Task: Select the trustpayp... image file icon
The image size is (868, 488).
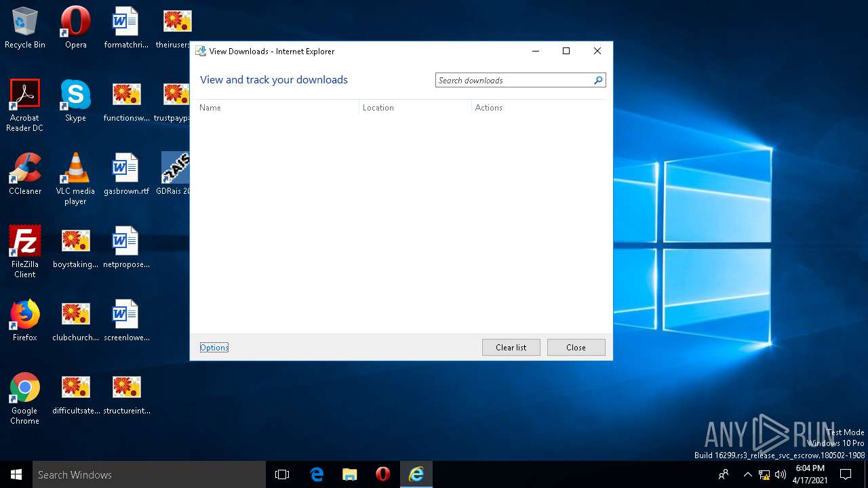Action: coord(172,101)
